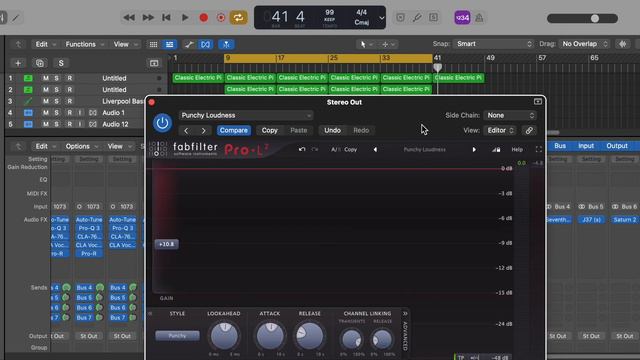Go to beginning with the transport button
Screen dimensions: 640x360
166,18
